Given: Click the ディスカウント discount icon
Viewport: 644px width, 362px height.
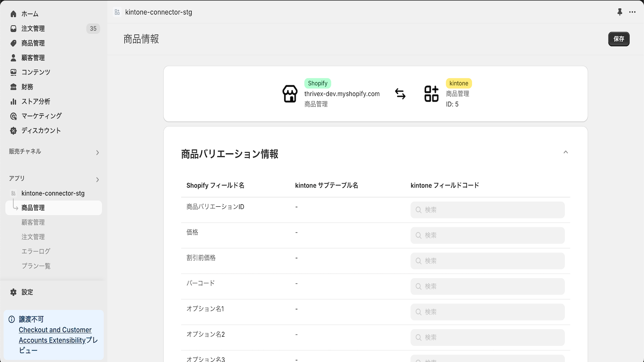Looking at the screenshot, I should (x=13, y=130).
